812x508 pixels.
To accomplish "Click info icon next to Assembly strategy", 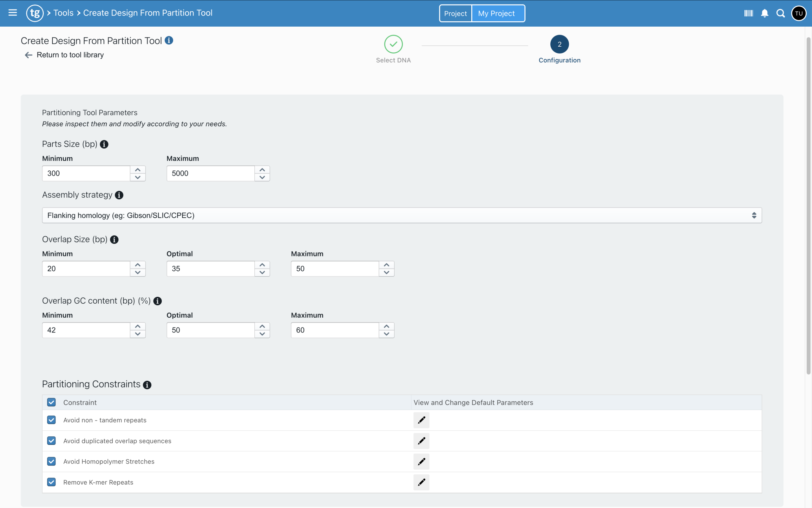I will click(119, 195).
